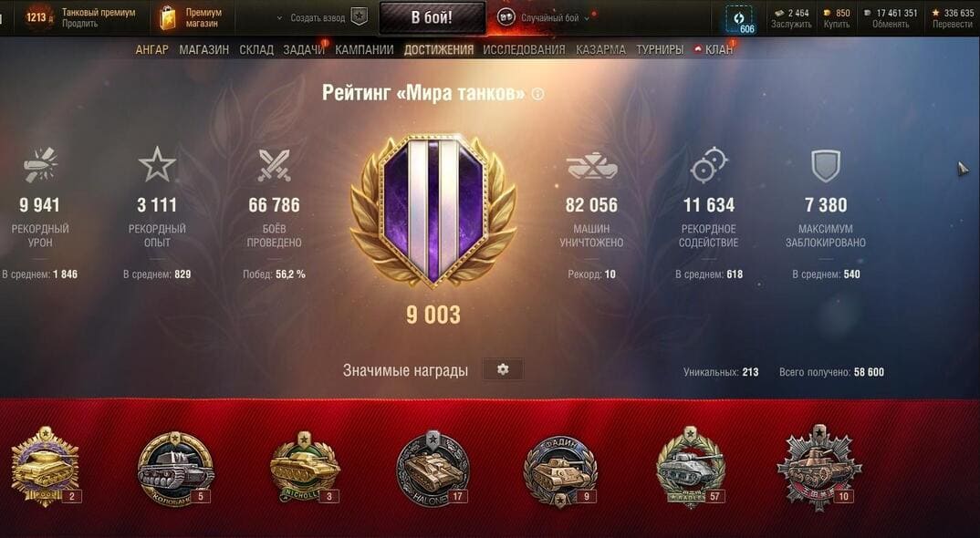Viewport: 980px width, 538px height.
Task: Select the Nicholls medal icon
Action: (x=305, y=468)
